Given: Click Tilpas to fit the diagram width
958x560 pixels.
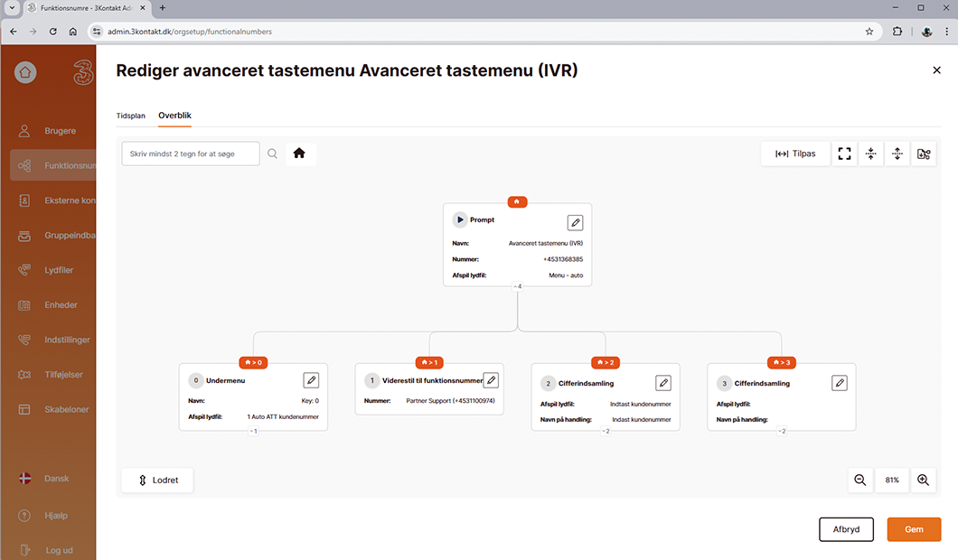Looking at the screenshot, I should point(794,154).
